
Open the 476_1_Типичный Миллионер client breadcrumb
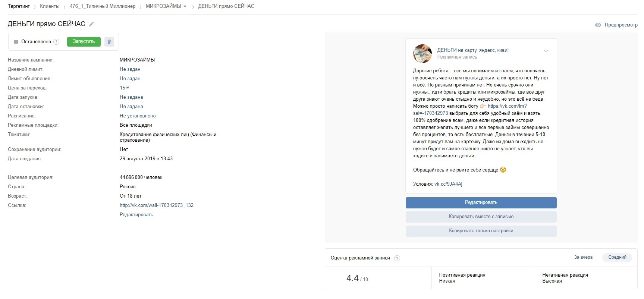point(103,6)
